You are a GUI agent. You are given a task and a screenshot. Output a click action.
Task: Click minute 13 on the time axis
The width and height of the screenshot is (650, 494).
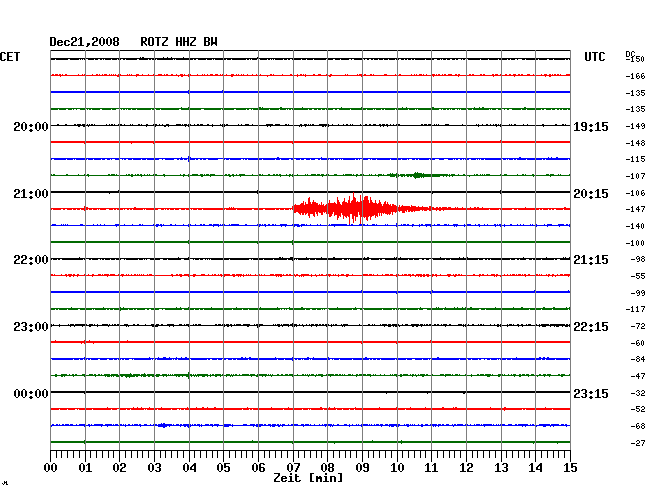501,467
